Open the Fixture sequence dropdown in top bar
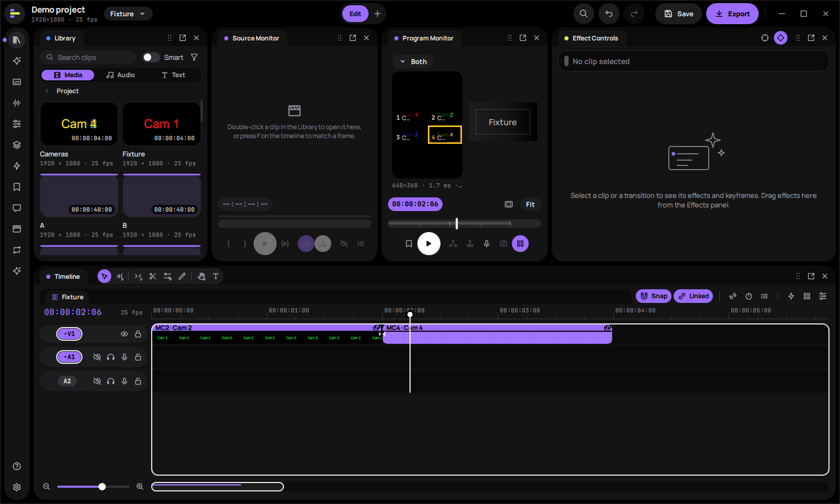Viewport: 840px width, 504px height. (128, 14)
